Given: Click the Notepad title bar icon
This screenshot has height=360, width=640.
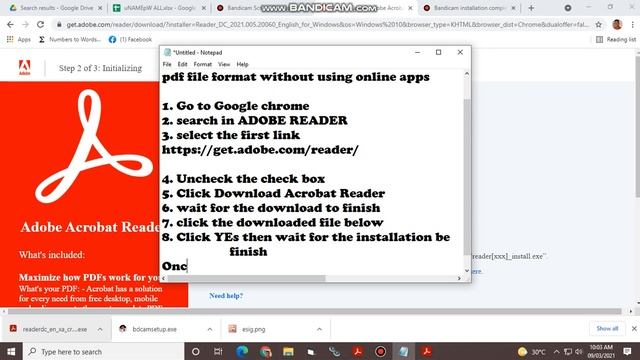Looking at the screenshot, I should 167,52.
